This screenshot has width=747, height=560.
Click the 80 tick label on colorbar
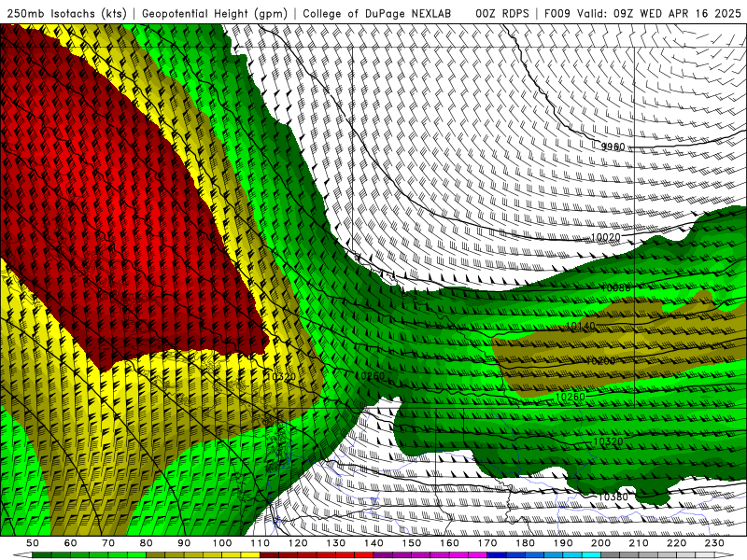(x=147, y=543)
